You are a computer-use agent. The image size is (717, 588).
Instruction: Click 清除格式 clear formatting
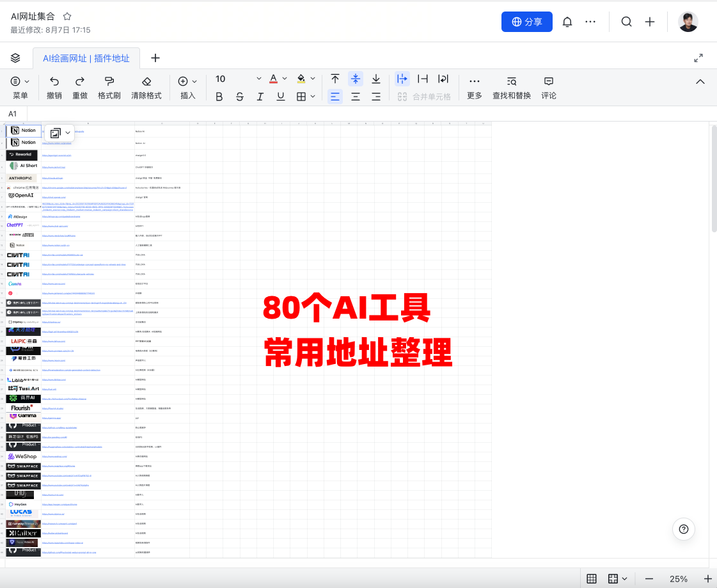(x=146, y=87)
